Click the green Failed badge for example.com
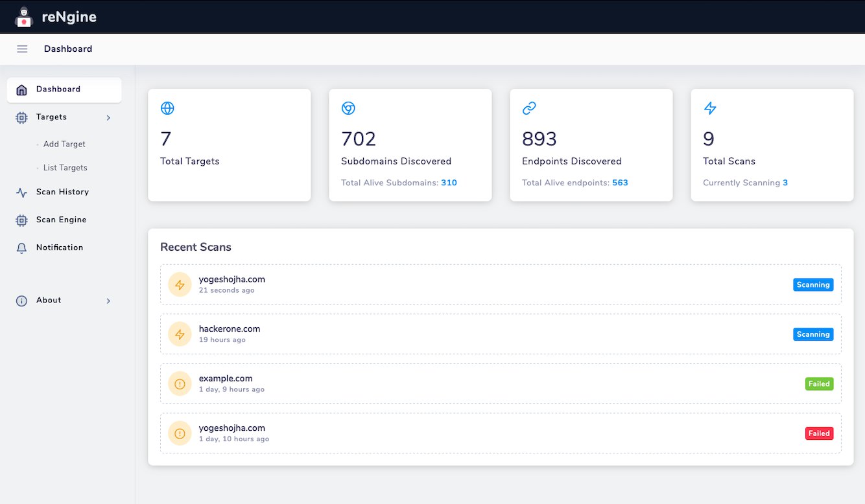Screen dimensions: 865x504 (819, 384)
